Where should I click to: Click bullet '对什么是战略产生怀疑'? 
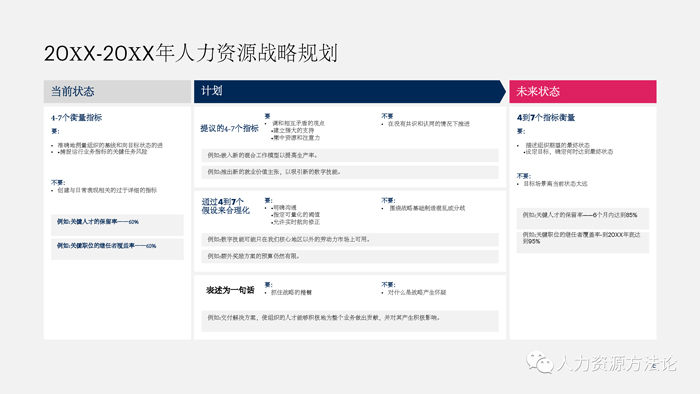click(x=417, y=293)
